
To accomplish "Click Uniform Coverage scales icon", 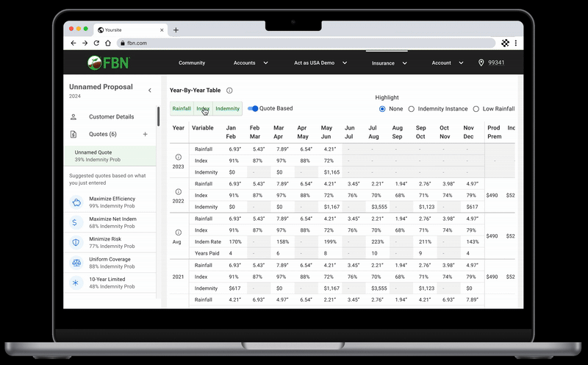I will click(x=76, y=263).
